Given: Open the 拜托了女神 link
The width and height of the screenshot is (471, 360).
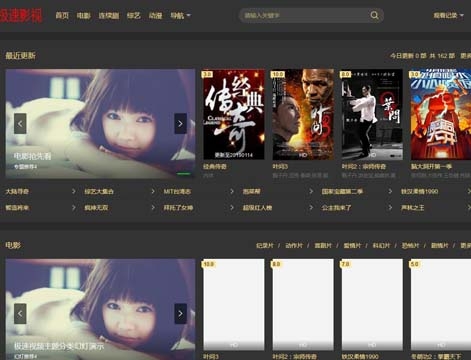Looking at the screenshot, I should tap(178, 208).
